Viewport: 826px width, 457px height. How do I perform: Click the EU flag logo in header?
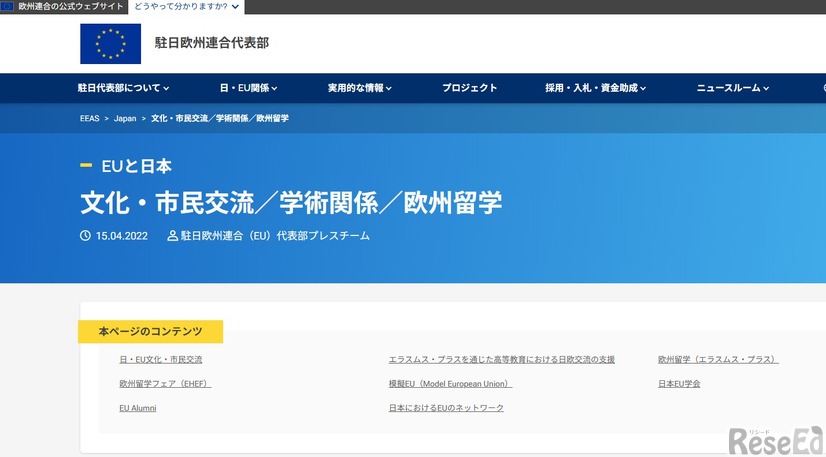click(x=111, y=44)
